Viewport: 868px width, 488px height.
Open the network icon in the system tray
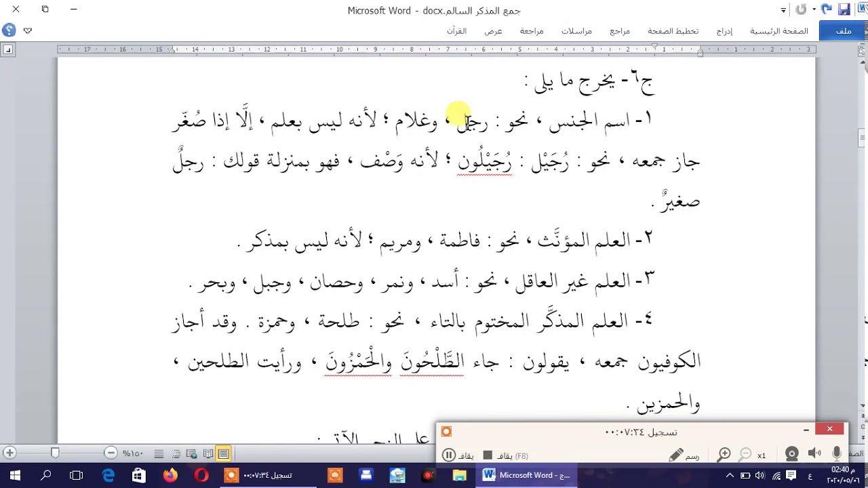coord(776,476)
